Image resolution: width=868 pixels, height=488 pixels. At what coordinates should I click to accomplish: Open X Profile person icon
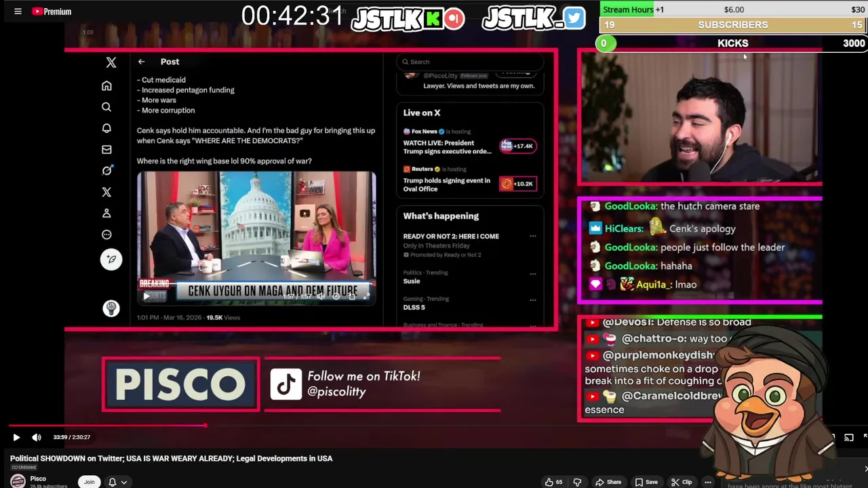106,213
